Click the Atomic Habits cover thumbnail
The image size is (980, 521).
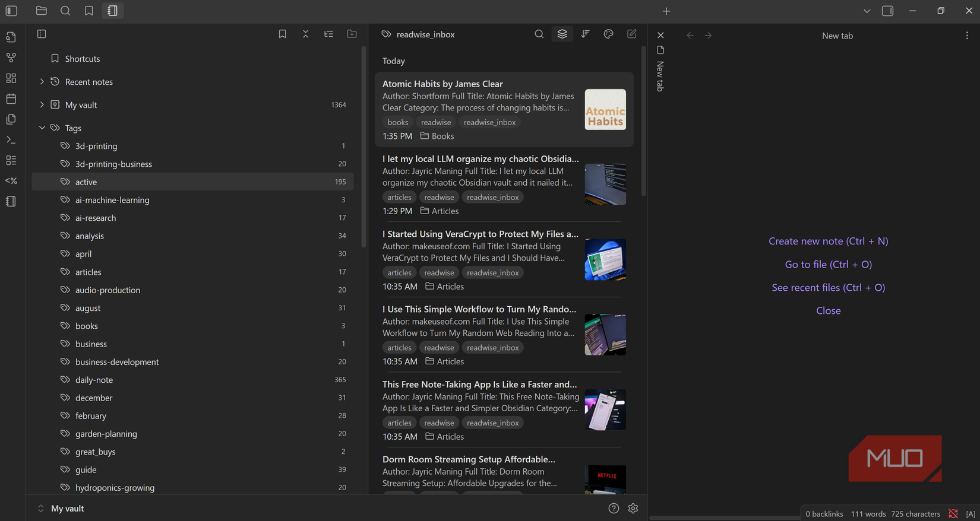pyautogui.click(x=605, y=110)
